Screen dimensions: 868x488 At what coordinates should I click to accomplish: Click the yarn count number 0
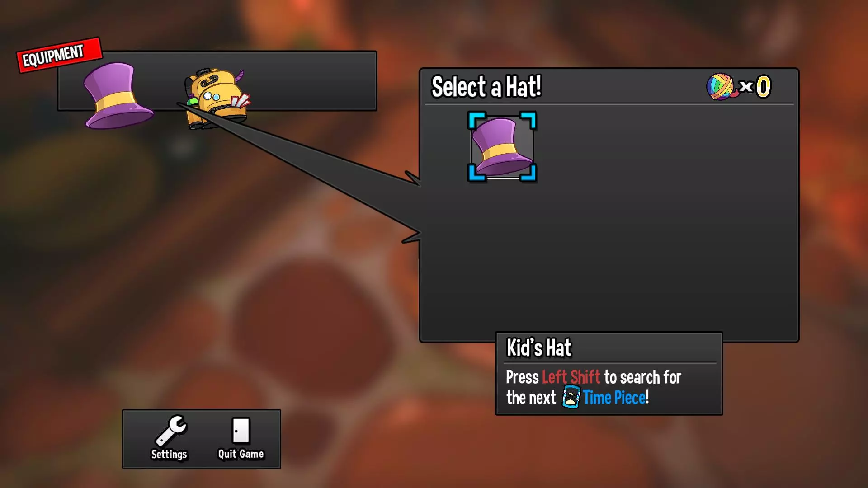[763, 87]
